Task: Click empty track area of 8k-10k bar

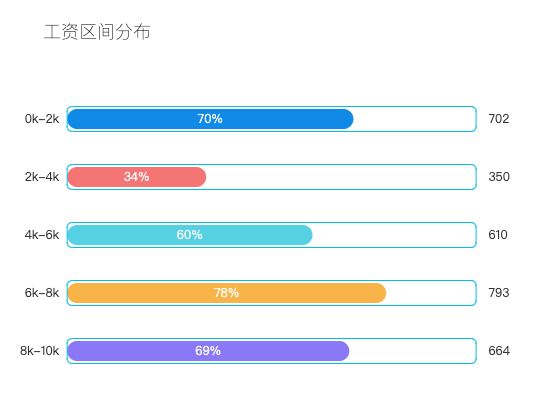Action: (412, 351)
